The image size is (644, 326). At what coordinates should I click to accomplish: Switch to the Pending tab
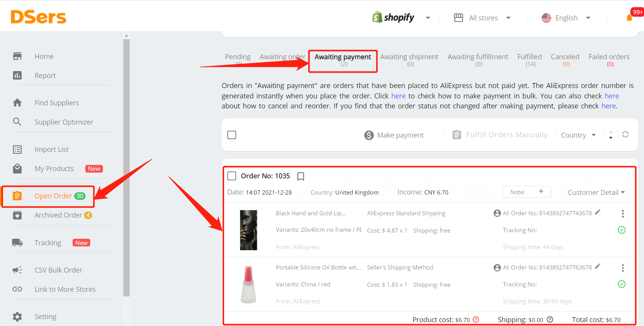238,59
